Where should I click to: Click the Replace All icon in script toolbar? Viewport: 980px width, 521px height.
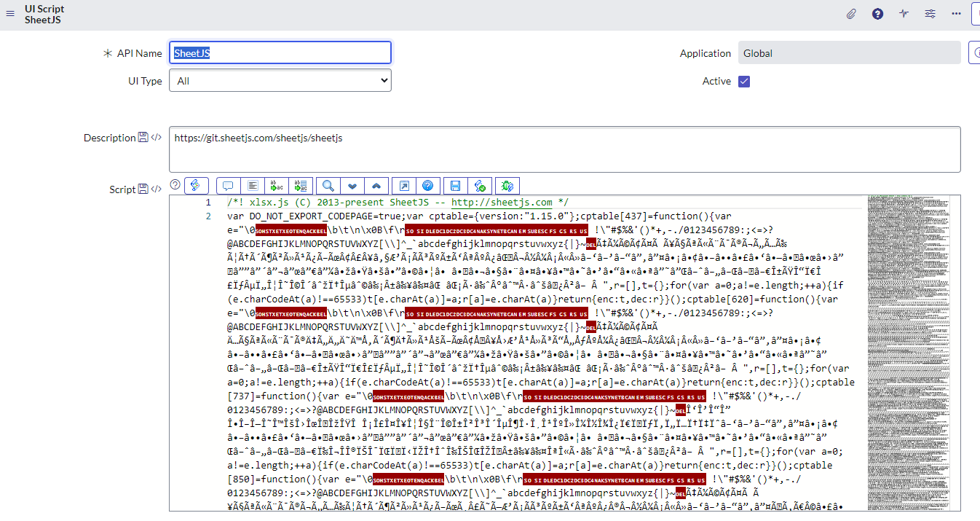pyautogui.click(x=301, y=186)
